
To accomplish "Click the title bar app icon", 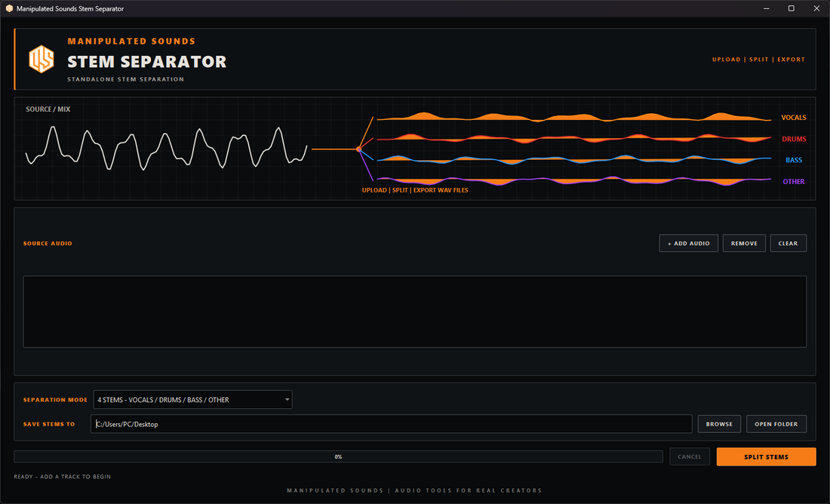I will pos(9,8).
